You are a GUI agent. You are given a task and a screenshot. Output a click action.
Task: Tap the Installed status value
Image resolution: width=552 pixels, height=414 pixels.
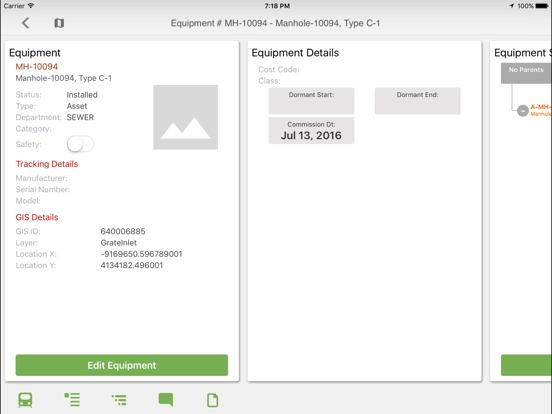82,95
